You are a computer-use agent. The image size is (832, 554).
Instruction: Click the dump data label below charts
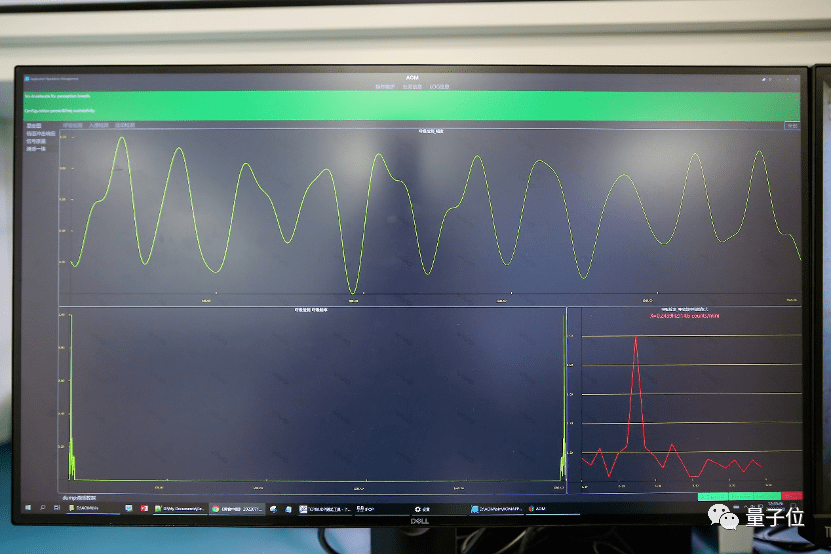[80, 498]
